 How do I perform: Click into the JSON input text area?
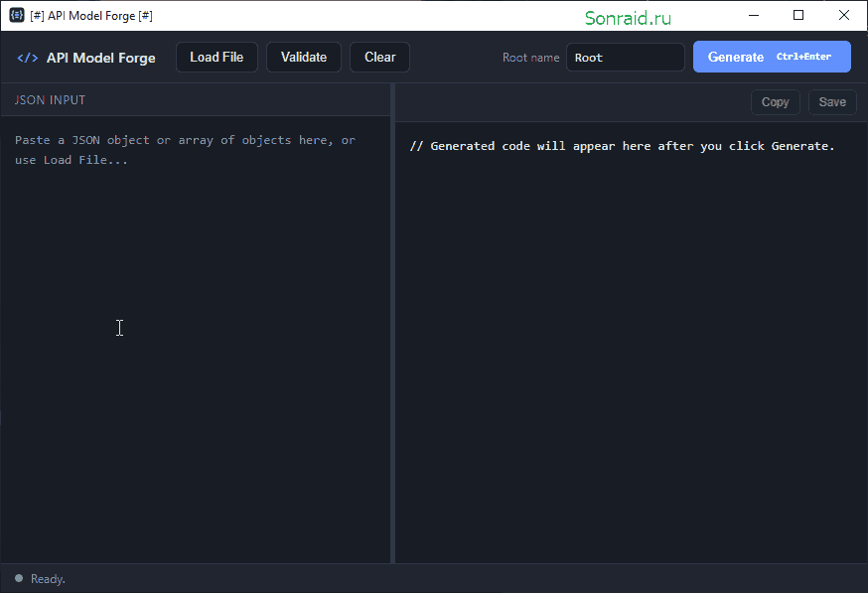[x=196, y=340]
